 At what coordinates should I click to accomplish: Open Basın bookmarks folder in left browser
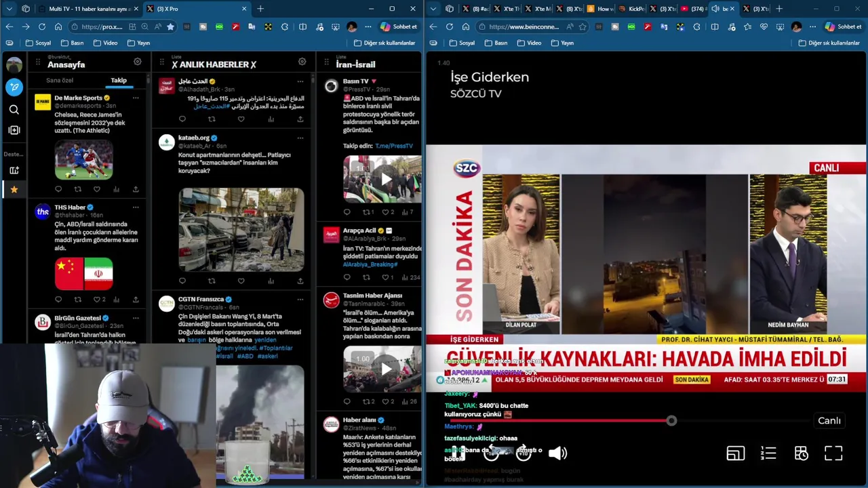[72, 43]
